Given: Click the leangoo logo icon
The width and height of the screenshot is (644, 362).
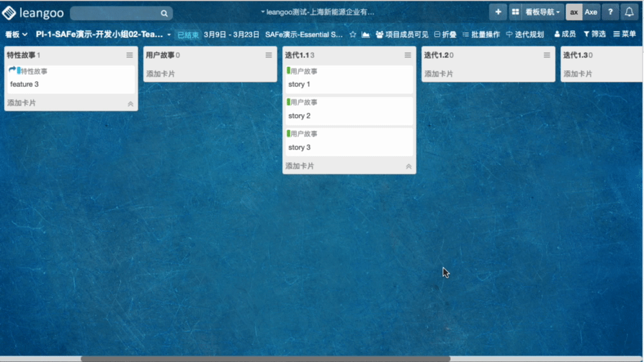Looking at the screenshot, I should coord(9,13).
